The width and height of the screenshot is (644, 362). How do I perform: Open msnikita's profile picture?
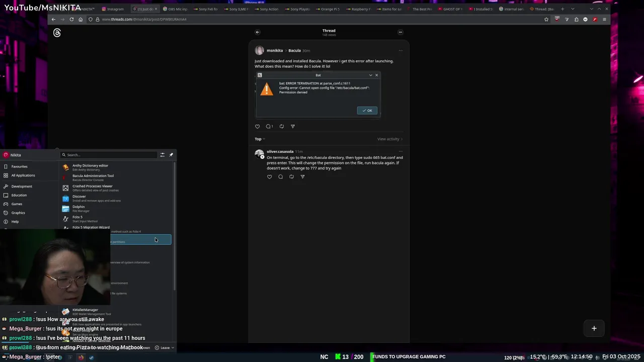[259, 50]
